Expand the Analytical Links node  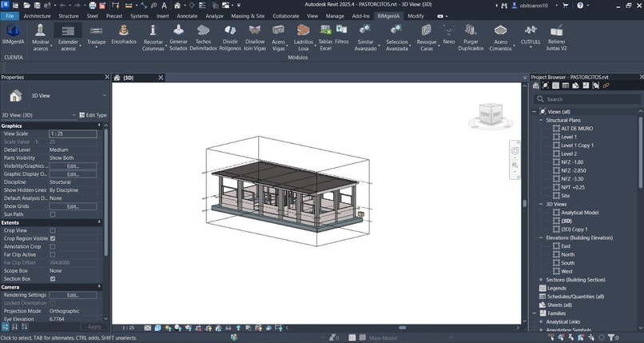541,321
